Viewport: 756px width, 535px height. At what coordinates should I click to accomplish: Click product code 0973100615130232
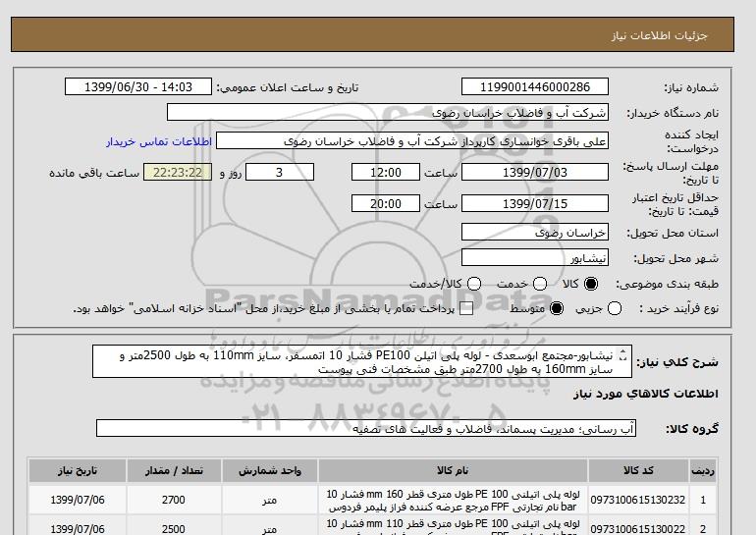pos(638,501)
